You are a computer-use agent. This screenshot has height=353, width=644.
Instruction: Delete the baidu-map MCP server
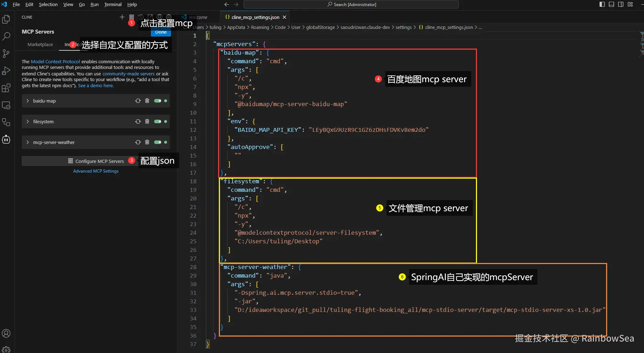point(147,101)
